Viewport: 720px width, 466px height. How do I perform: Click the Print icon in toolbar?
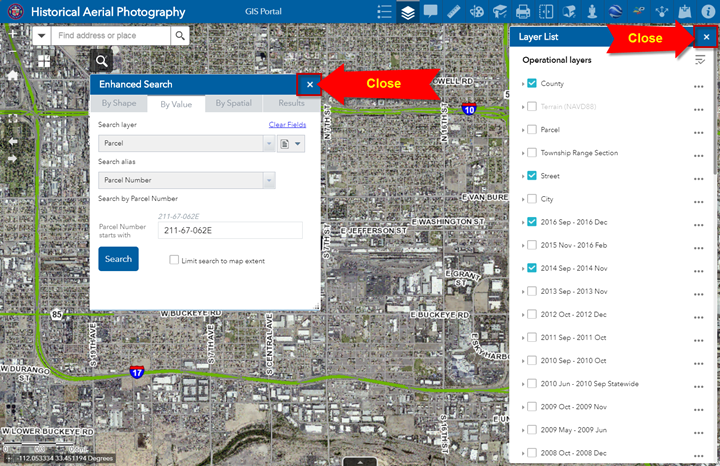point(523,12)
